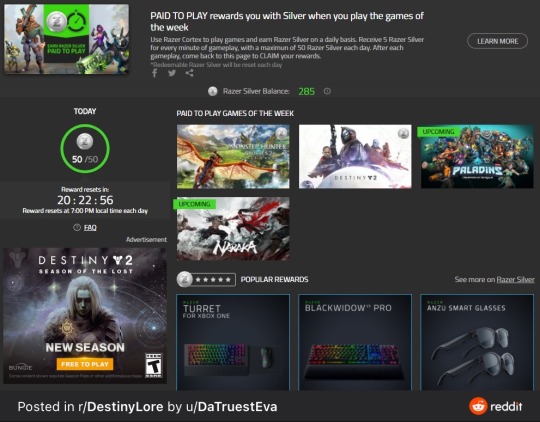The image size is (540, 422).
Task: Click the silver coin on Monster Hunter tile
Action: (281, 133)
